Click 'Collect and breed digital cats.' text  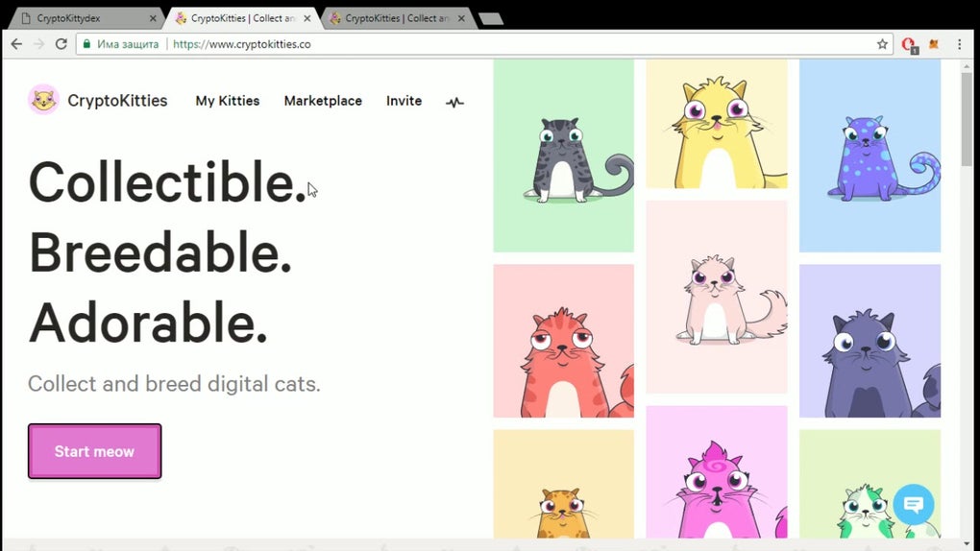174,384
